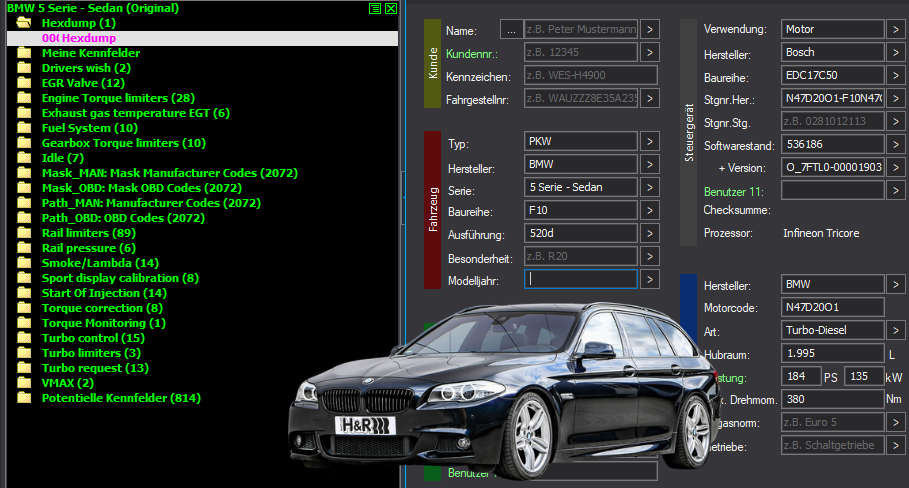
Task: Click folder icon beside Gearbox Torque limiters
Action: click(x=24, y=143)
